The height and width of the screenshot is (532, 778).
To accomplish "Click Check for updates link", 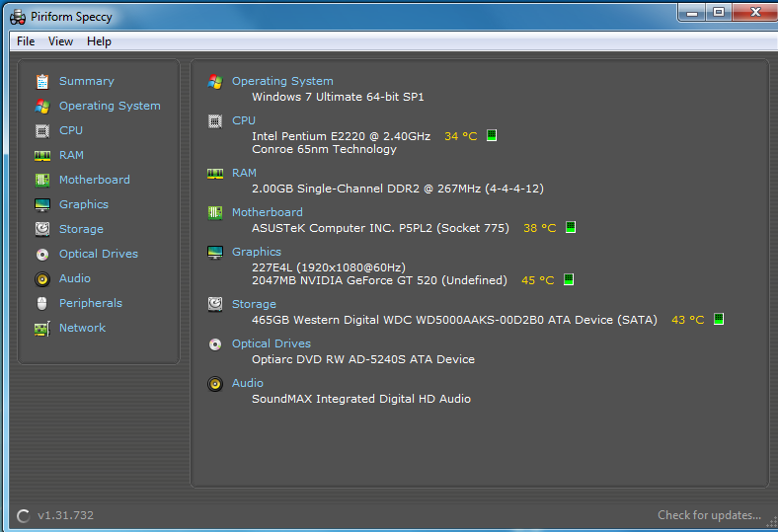I will 709,515.
